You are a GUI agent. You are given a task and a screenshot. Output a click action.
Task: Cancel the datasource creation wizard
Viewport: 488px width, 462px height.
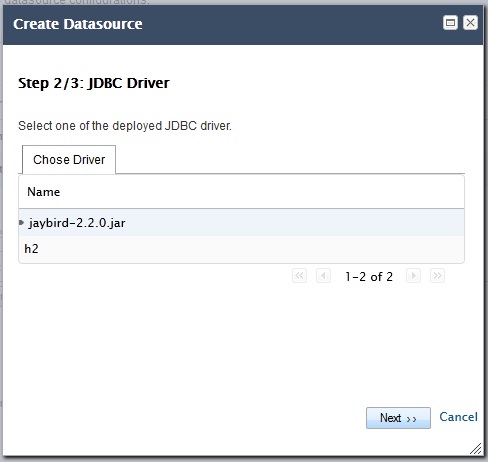tap(458, 417)
